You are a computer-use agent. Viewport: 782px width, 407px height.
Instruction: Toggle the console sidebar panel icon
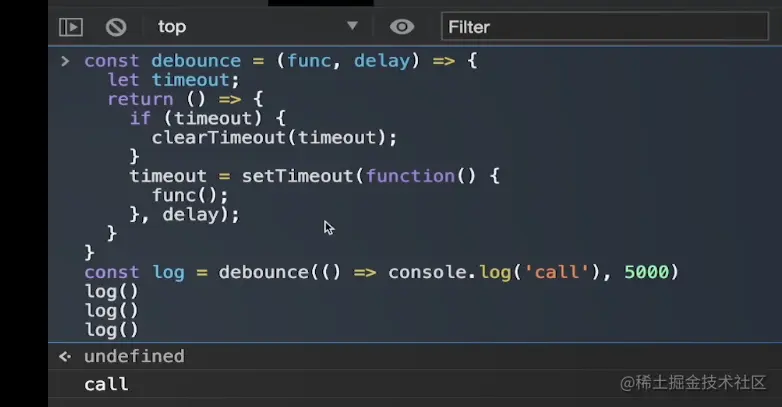click(x=71, y=27)
